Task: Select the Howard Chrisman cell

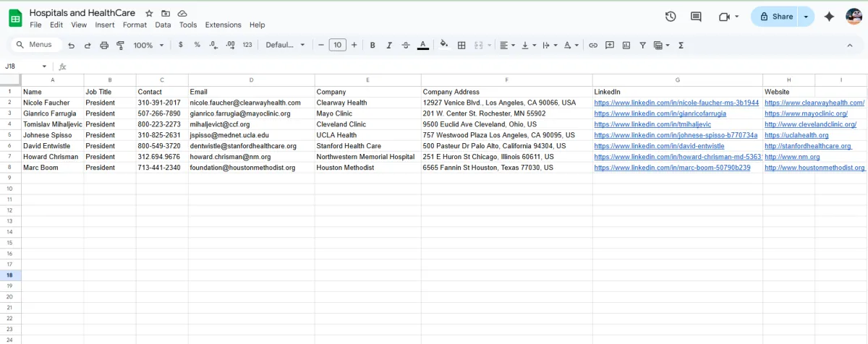Action: coord(52,157)
